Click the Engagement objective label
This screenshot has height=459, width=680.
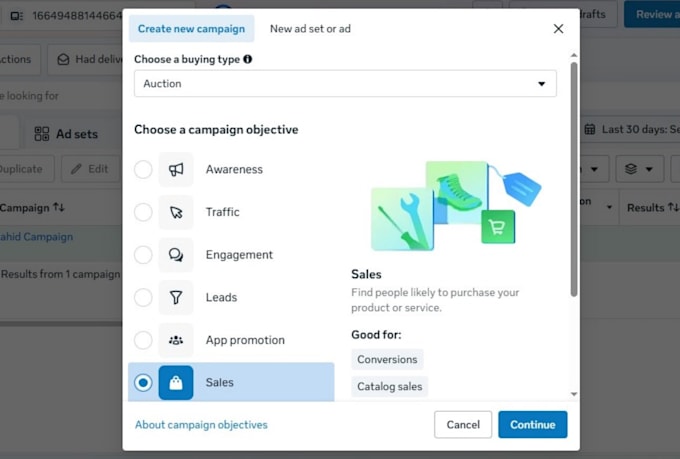click(x=239, y=255)
